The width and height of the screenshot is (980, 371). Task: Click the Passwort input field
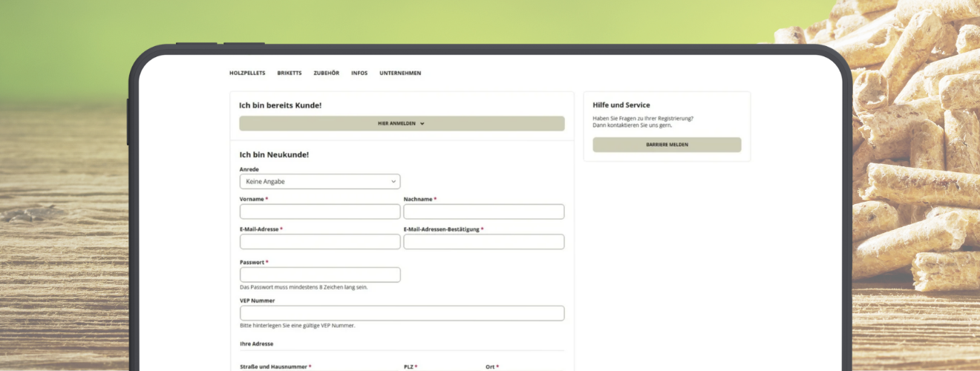pos(320,275)
